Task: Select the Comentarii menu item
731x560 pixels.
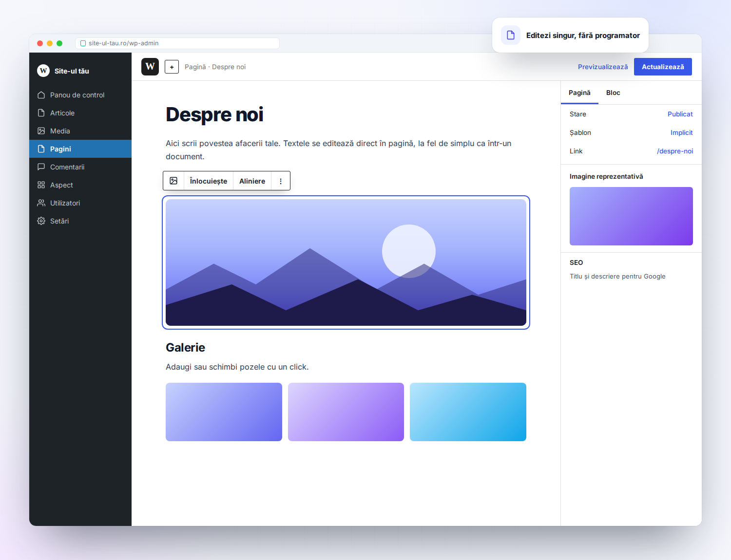Action: click(80, 167)
